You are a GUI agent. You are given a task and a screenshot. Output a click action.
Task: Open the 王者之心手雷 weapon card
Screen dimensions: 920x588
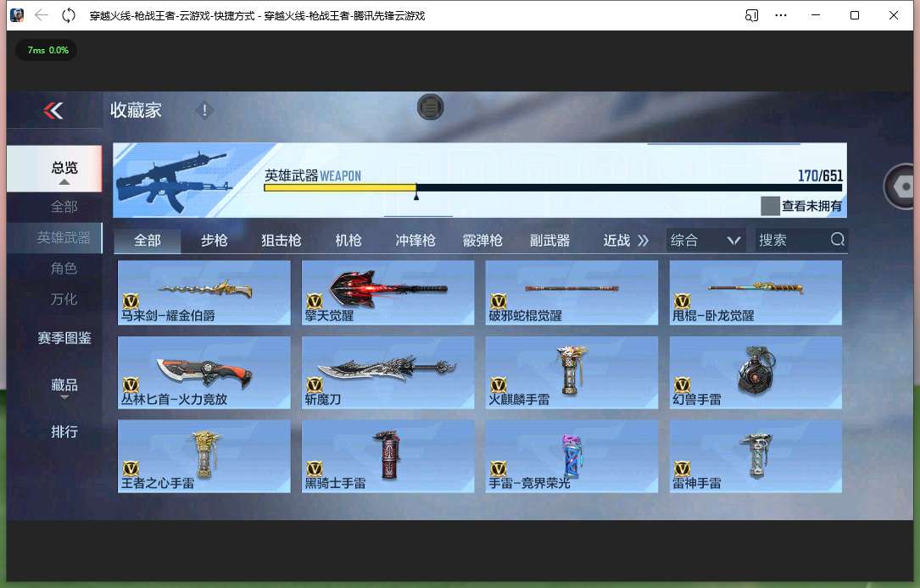tap(204, 457)
